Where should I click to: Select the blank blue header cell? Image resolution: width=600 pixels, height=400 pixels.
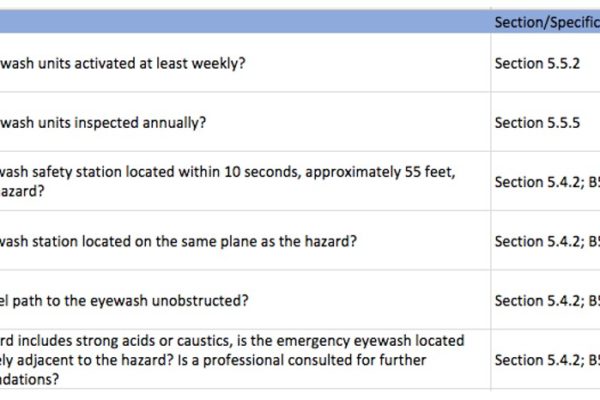pyautogui.click(x=245, y=22)
